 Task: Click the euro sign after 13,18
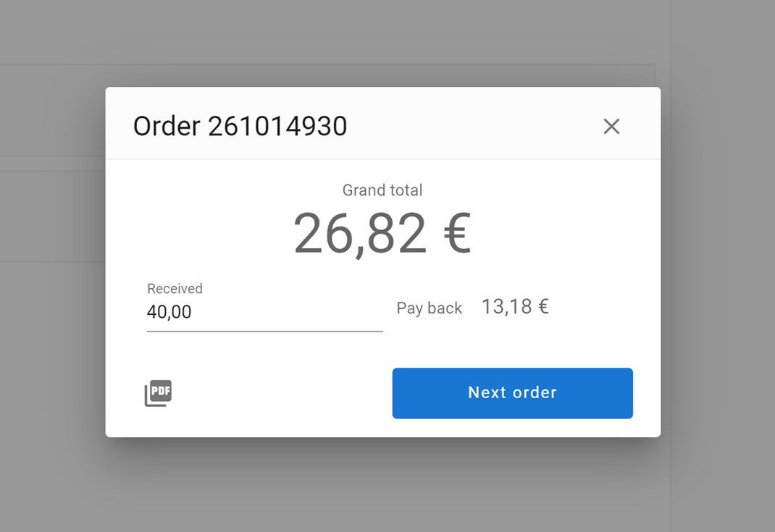542,307
